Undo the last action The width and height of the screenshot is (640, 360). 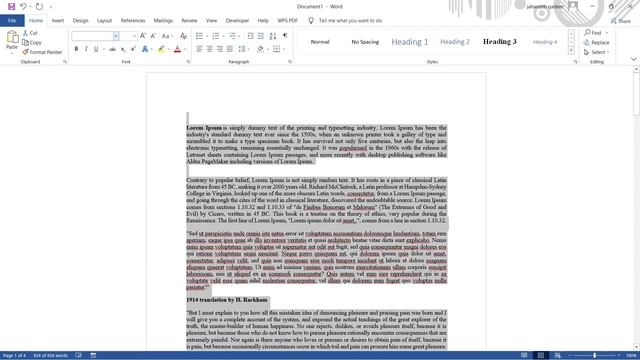23,7
